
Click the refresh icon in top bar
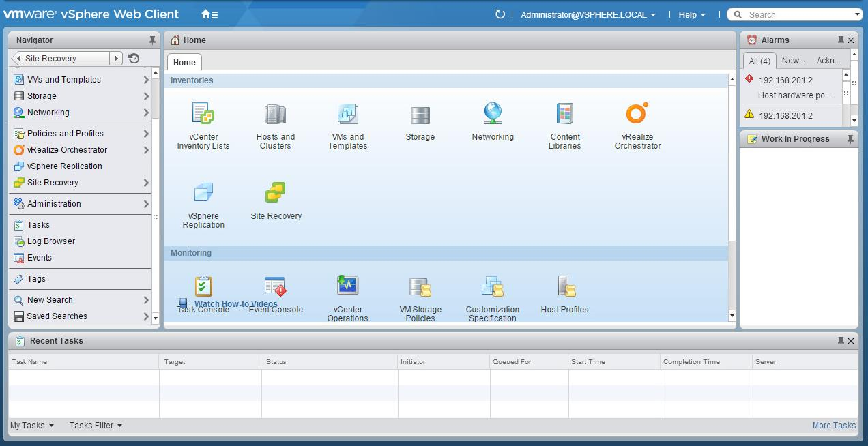pos(500,14)
